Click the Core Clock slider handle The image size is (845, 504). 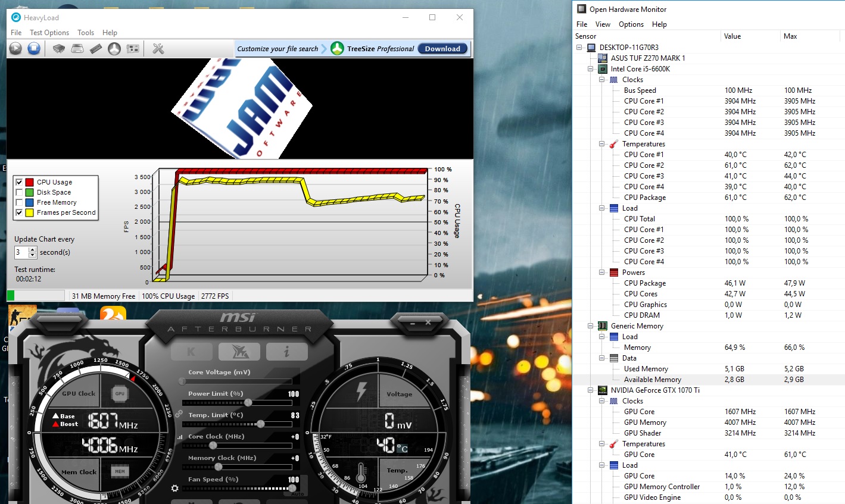tap(213, 446)
